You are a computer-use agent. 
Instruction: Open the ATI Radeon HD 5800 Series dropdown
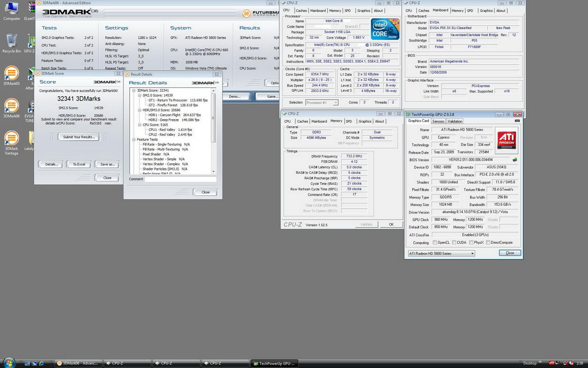(x=441, y=253)
